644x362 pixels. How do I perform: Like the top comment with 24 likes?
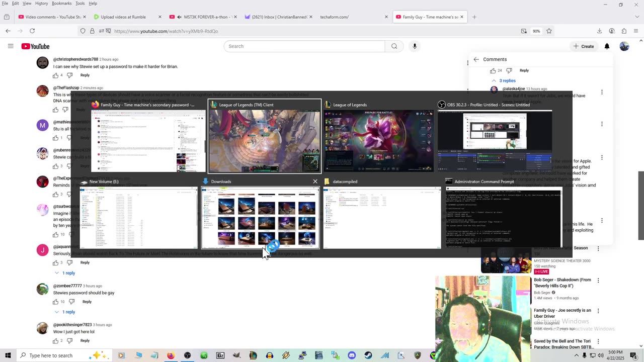coord(493,70)
